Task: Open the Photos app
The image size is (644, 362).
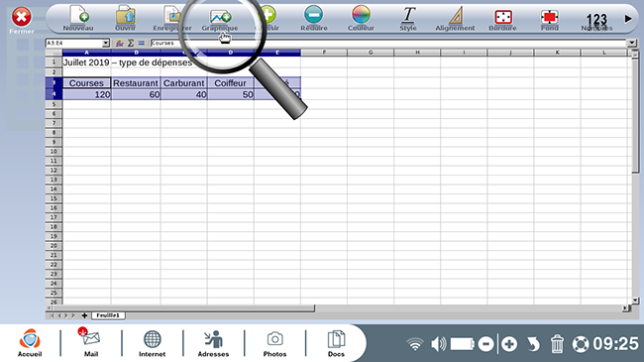Action: (x=274, y=343)
